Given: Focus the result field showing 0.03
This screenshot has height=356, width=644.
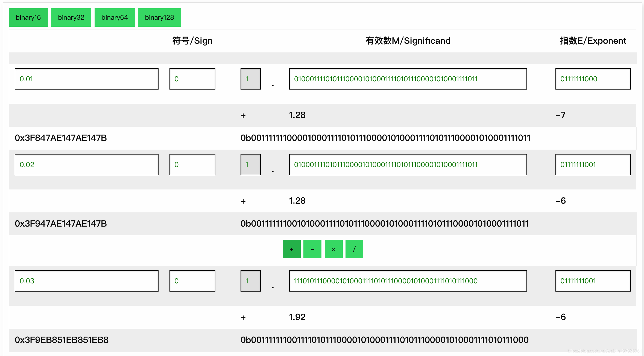Looking at the screenshot, I should click(x=86, y=281).
